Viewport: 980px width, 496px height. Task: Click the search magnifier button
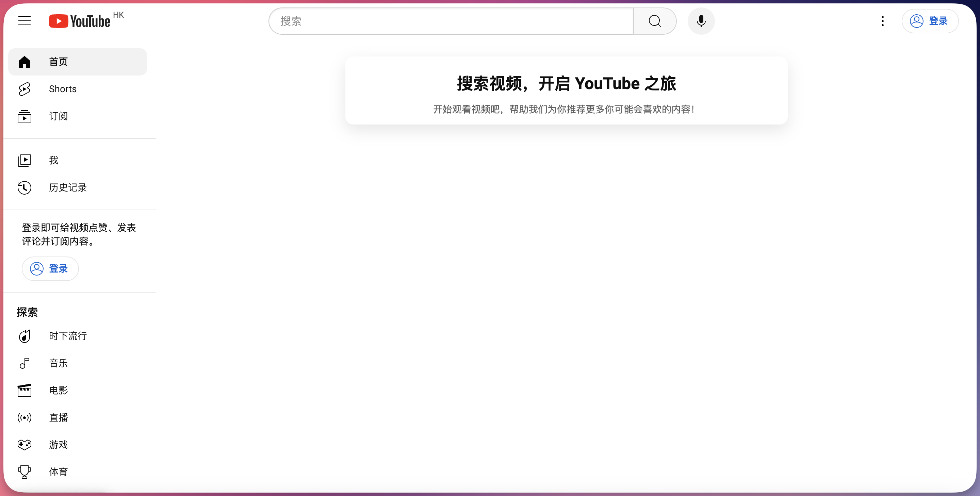click(x=655, y=21)
